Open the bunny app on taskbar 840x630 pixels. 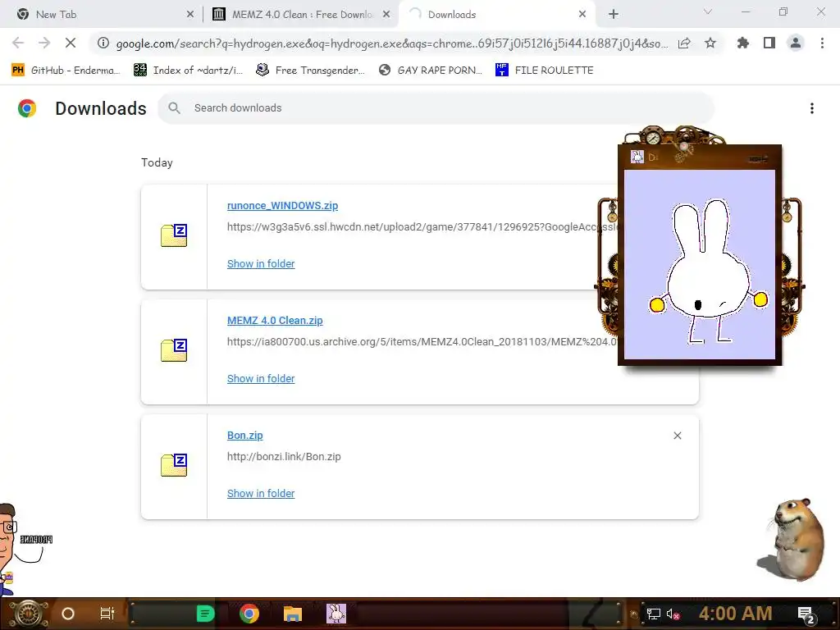(x=336, y=614)
